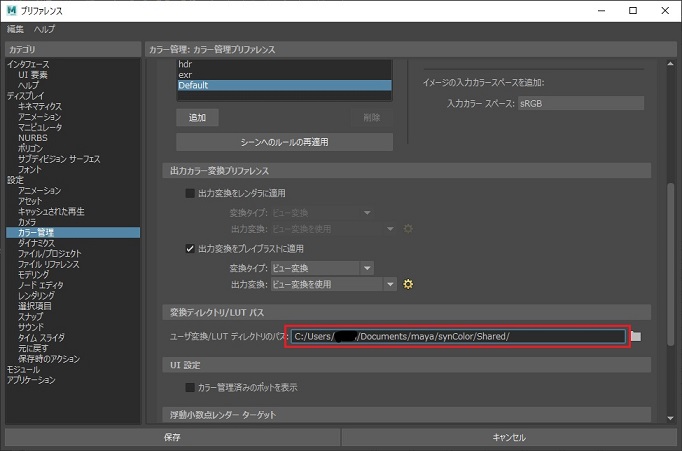Select キャッシュされた再生 category

coord(51,211)
